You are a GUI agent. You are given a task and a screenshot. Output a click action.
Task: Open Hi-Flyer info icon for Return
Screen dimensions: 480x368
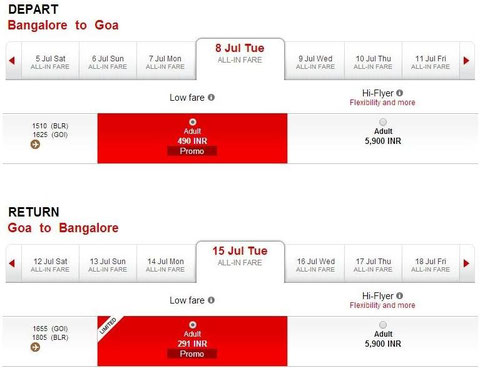tap(400, 296)
